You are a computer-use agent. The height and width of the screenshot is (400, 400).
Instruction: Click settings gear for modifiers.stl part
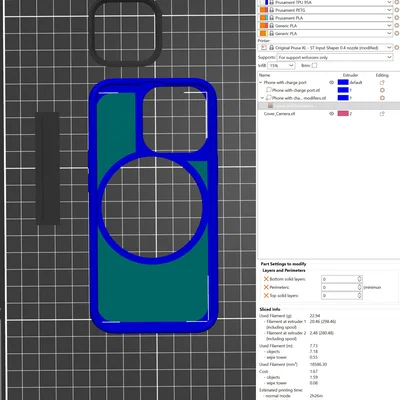(382, 98)
